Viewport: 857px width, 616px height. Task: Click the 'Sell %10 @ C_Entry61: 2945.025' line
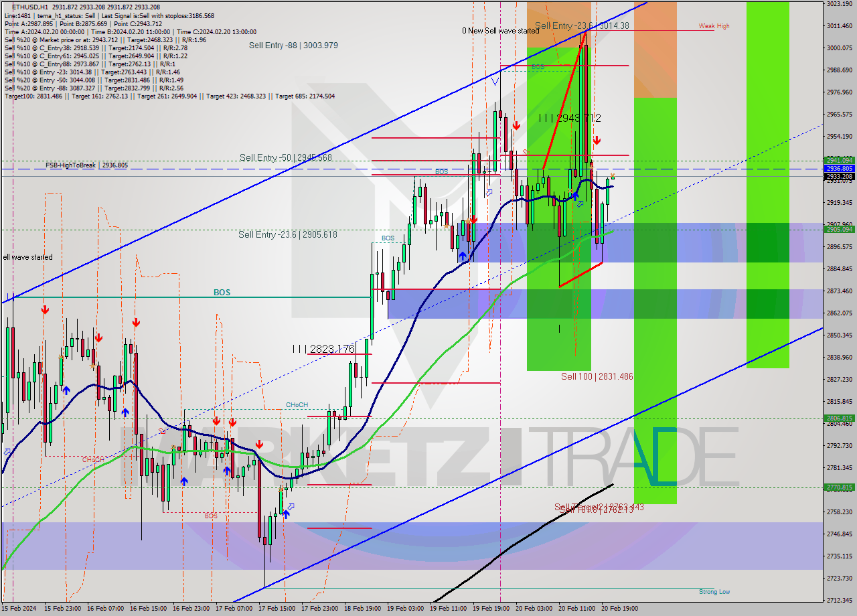click(x=96, y=56)
